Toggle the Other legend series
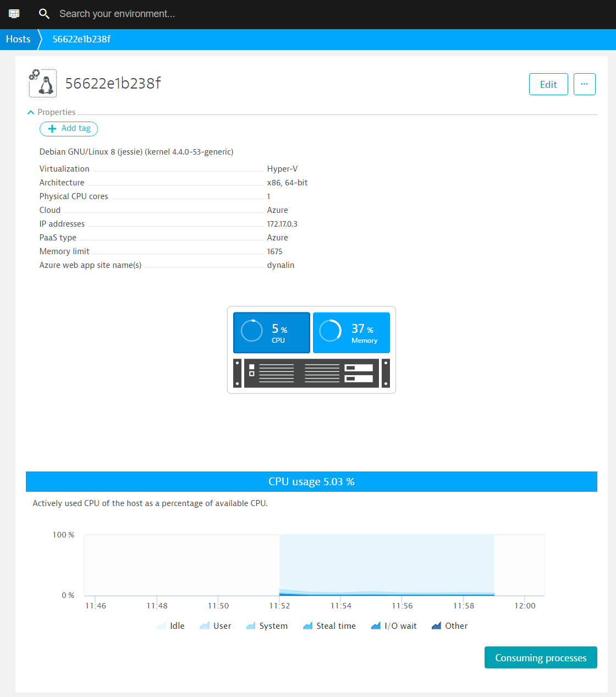 [450, 626]
